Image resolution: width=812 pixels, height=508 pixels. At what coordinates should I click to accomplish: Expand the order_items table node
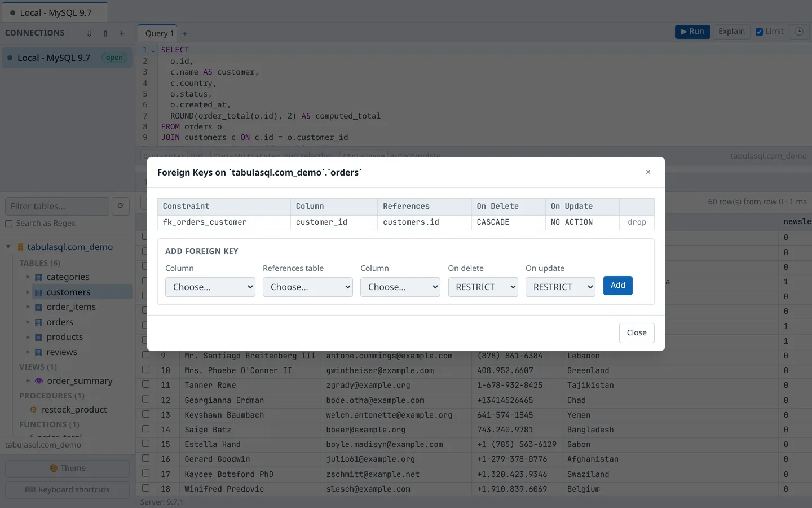click(x=28, y=307)
